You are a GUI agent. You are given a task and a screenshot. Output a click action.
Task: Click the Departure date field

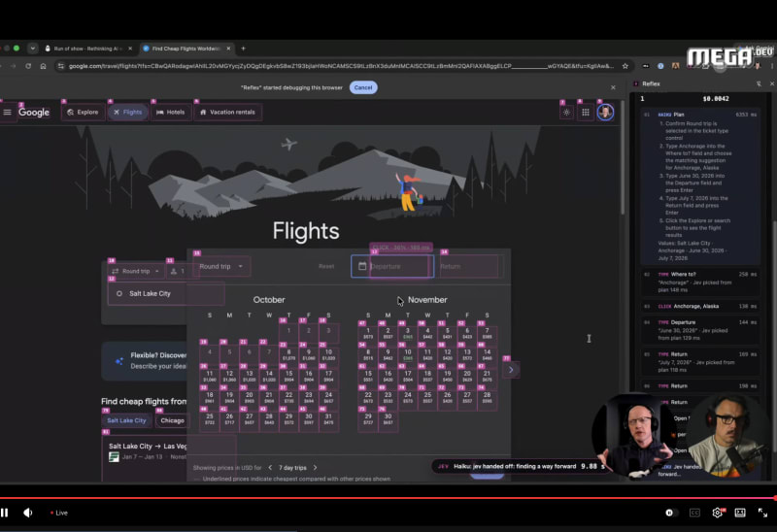point(399,267)
